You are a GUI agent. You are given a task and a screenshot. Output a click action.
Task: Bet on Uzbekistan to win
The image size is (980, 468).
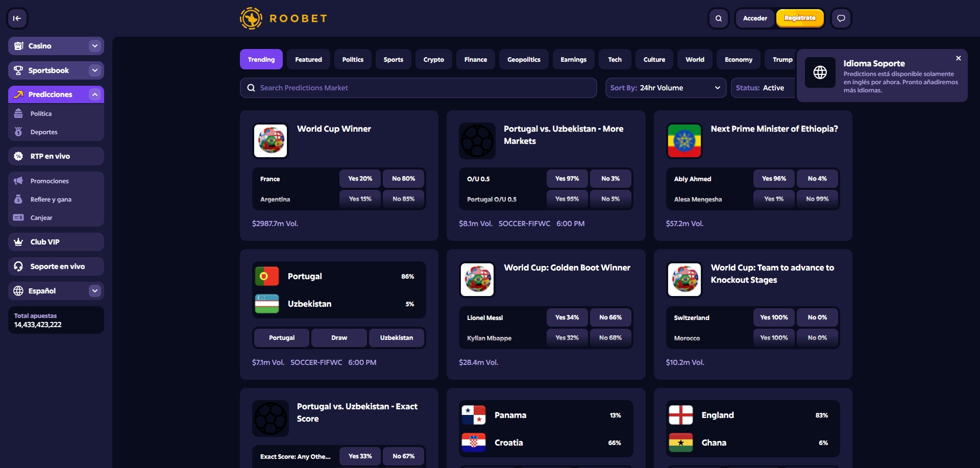pos(397,338)
